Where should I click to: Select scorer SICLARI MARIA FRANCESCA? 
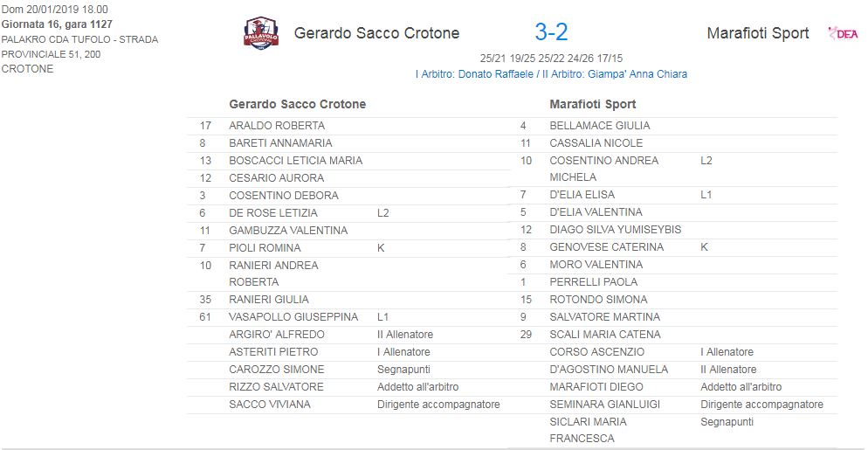(587, 429)
